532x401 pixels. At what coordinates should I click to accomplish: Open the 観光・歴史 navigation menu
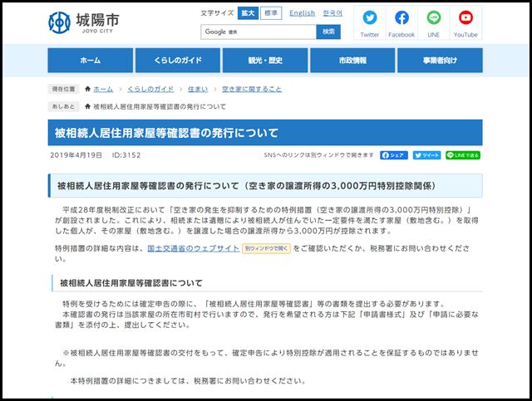[x=265, y=61]
